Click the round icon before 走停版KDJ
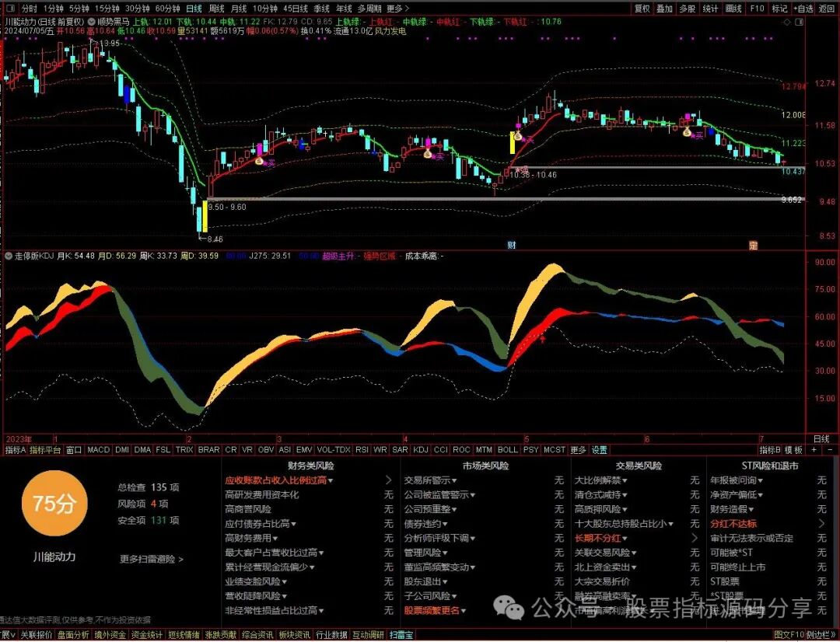The image size is (840, 642). pyautogui.click(x=9, y=256)
